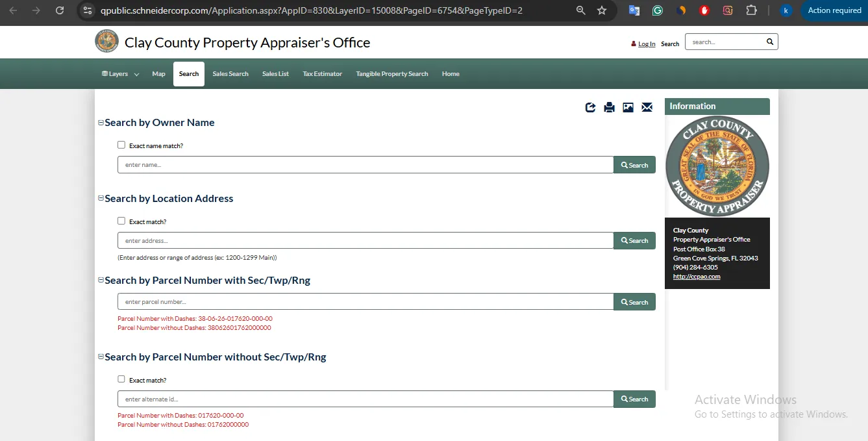Image resolution: width=868 pixels, height=441 pixels.
Task: Click the share arrow icon
Action: click(590, 107)
